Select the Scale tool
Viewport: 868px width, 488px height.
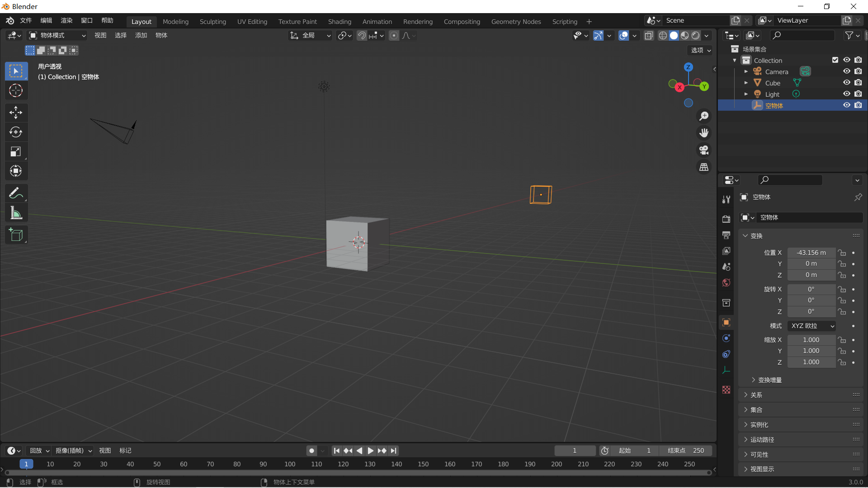pyautogui.click(x=16, y=151)
